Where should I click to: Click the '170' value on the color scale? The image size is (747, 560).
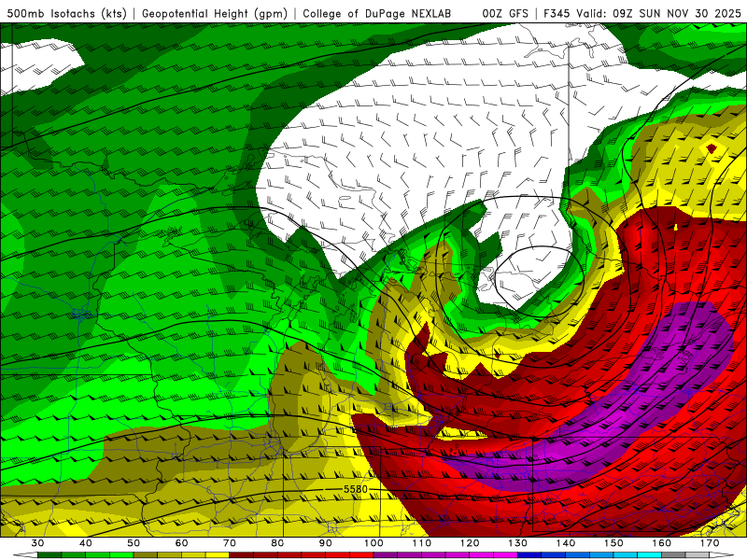click(x=710, y=543)
